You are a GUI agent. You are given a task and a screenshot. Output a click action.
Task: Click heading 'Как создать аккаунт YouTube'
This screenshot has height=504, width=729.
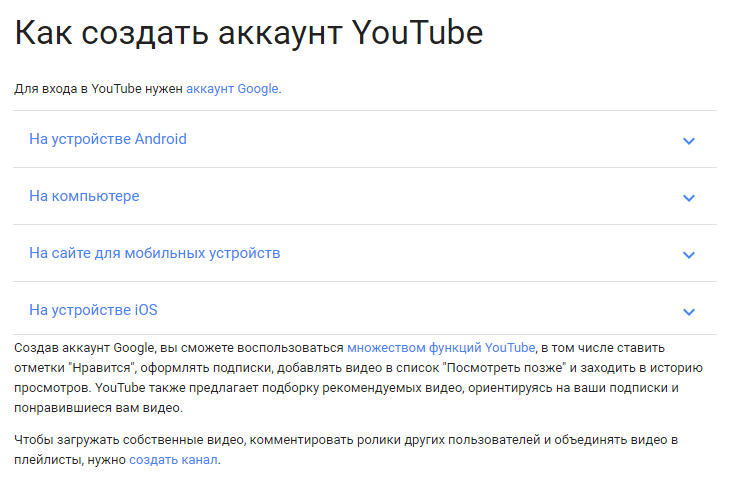pos(249,33)
